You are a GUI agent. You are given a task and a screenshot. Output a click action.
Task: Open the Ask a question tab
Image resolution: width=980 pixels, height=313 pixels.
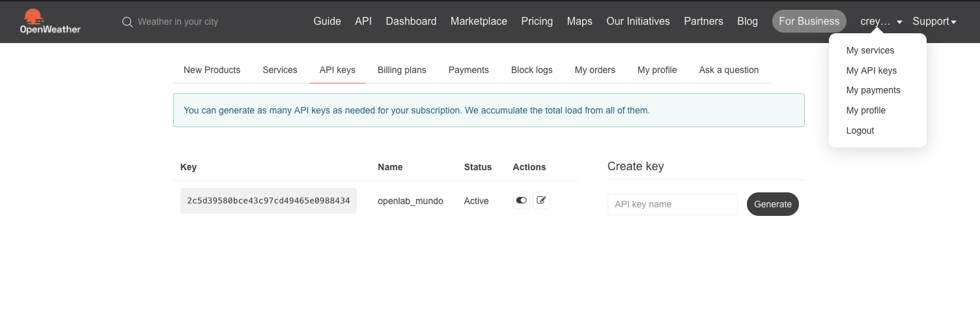click(x=729, y=70)
